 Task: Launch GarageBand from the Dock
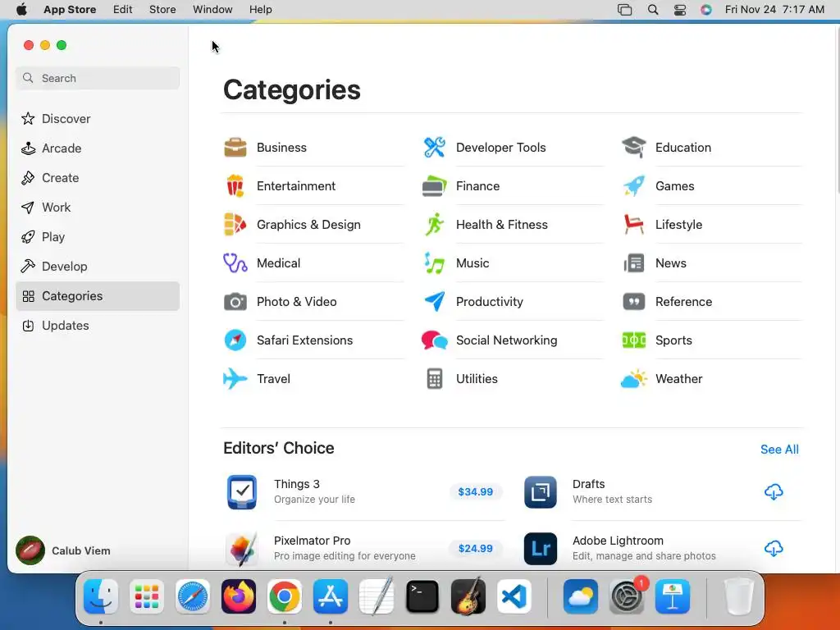coord(468,596)
